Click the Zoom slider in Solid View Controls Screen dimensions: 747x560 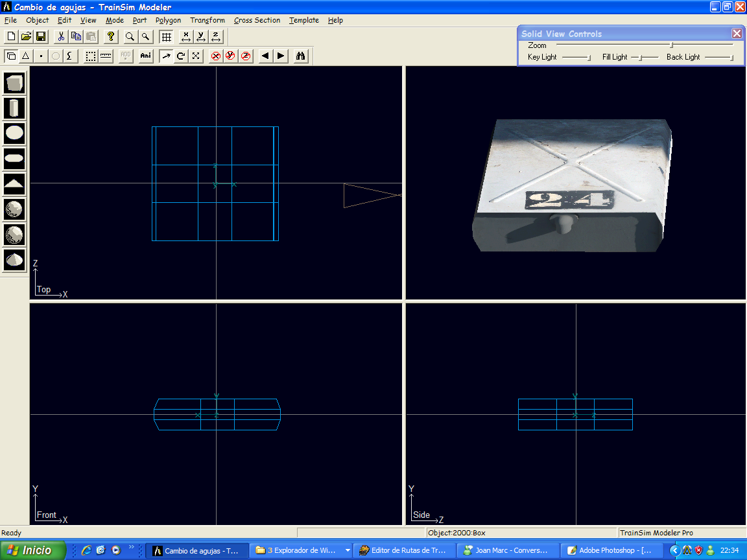click(672, 45)
